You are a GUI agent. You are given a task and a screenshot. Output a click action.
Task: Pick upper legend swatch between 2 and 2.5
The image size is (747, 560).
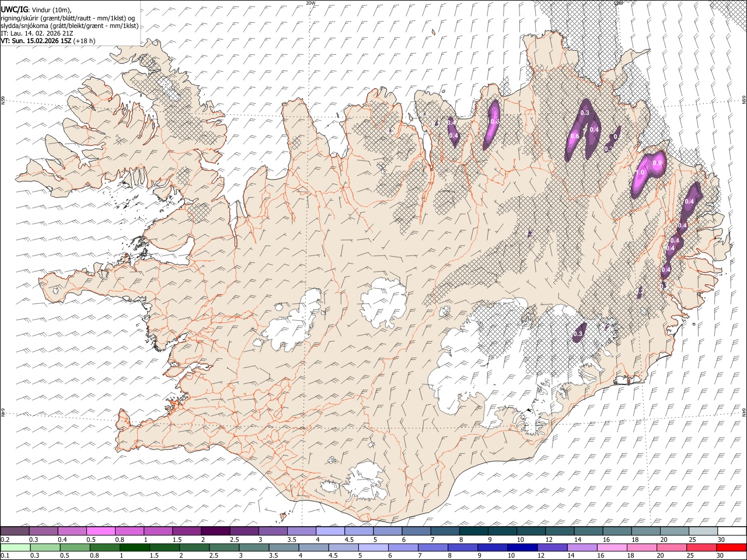point(215,531)
